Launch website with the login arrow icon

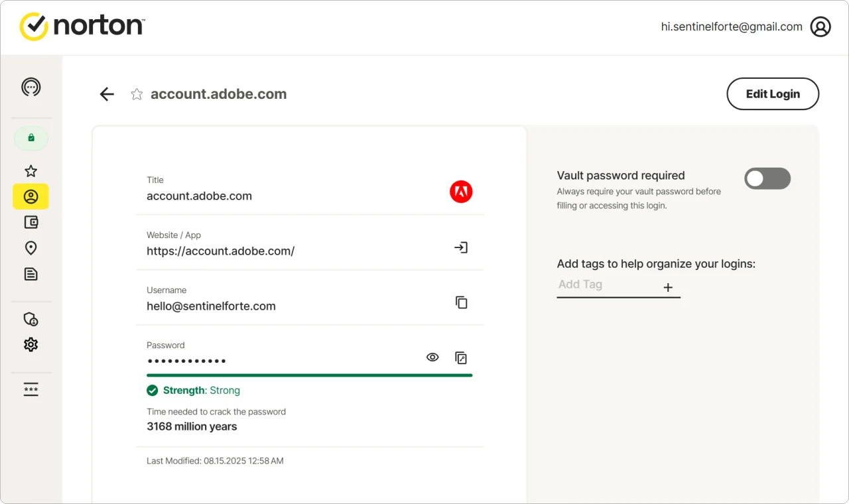pyautogui.click(x=461, y=247)
